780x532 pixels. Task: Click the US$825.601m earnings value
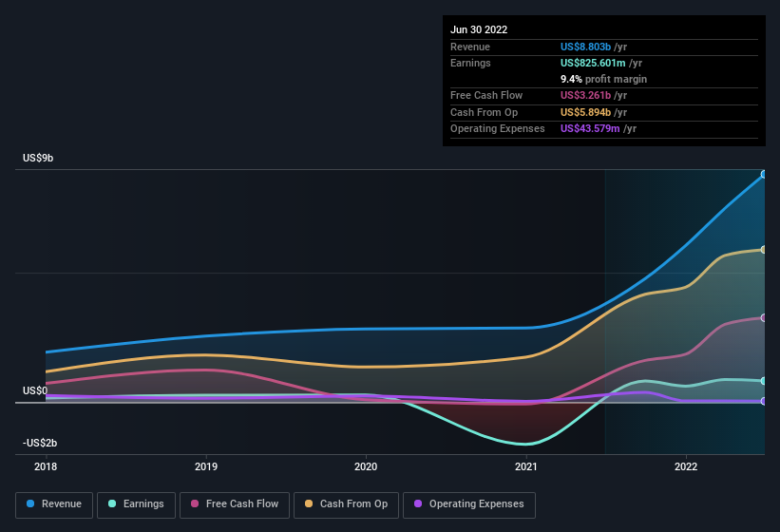tap(593, 63)
